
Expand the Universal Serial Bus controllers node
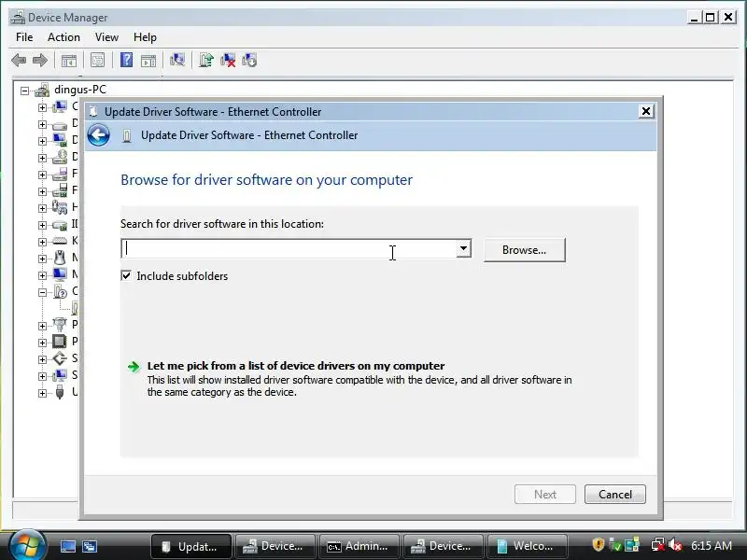point(42,393)
